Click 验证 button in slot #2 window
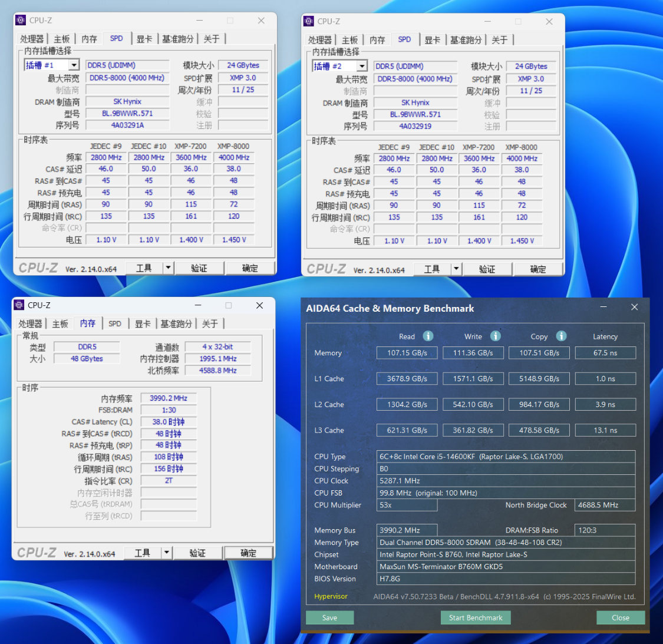Viewport: 663px width, 644px height. tap(487, 269)
